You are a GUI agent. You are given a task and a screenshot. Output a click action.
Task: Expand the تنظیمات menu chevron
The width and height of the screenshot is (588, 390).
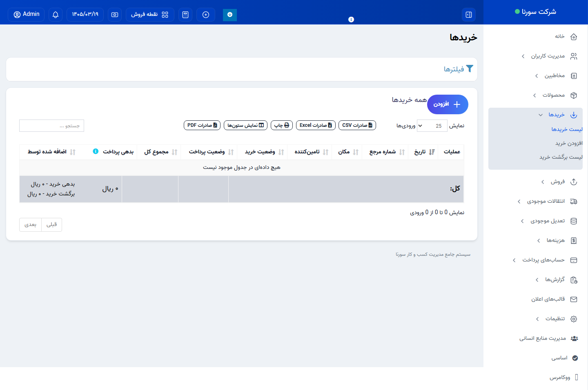pos(537,319)
